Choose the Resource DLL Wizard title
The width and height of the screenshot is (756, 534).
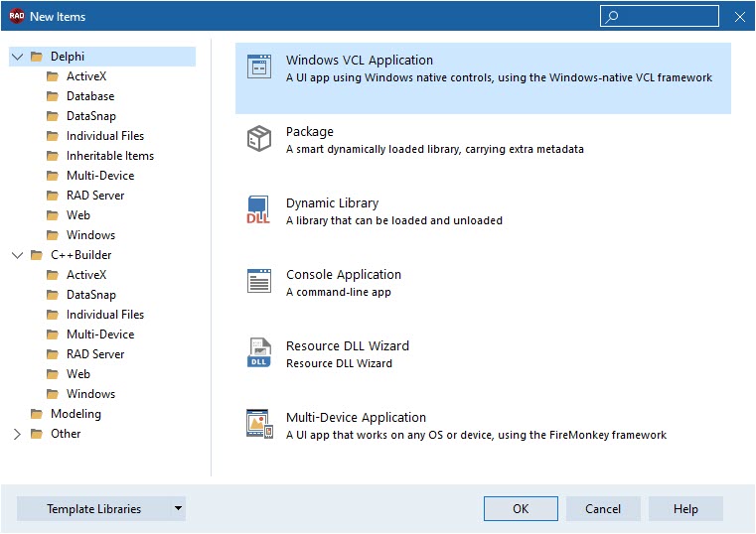pos(347,346)
